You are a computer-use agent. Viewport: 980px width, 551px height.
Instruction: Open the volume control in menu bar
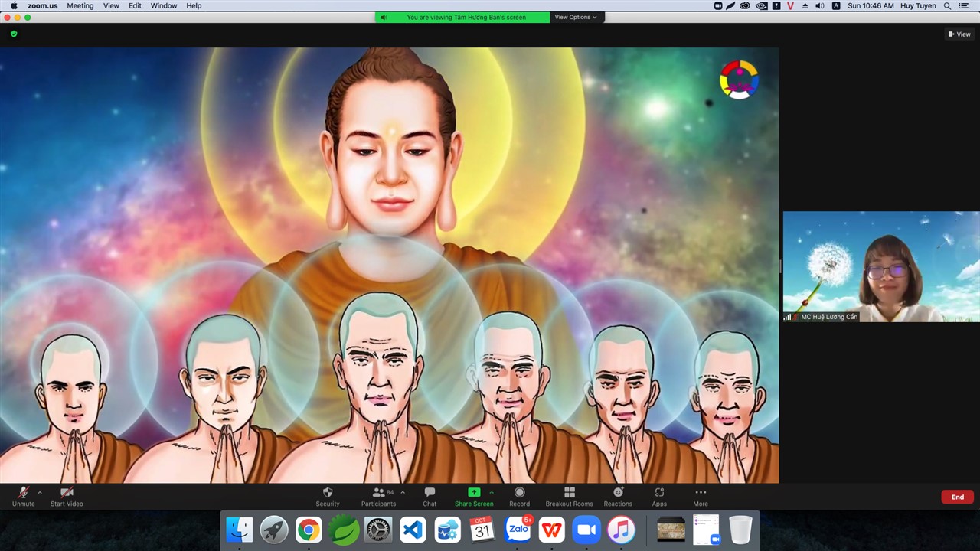820,5
